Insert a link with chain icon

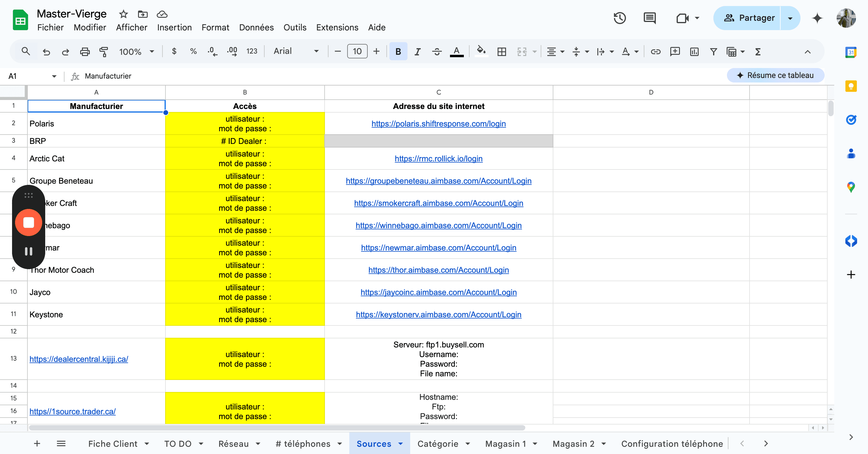[x=656, y=51]
